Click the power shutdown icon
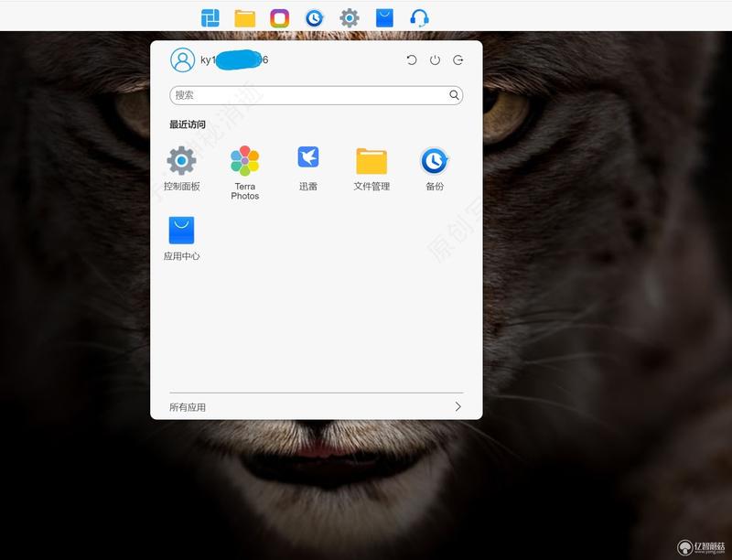Screen dimensions: 732x560 [435, 59]
